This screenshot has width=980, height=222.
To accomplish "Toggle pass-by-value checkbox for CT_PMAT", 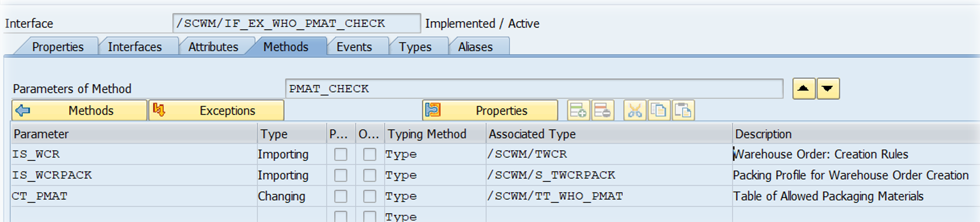I will (x=341, y=196).
